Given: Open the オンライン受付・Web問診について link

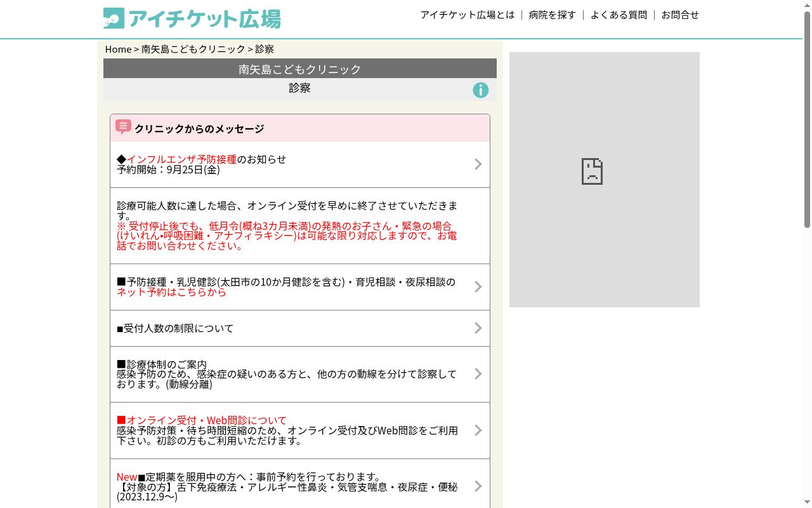Looking at the screenshot, I should [x=202, y=420].
